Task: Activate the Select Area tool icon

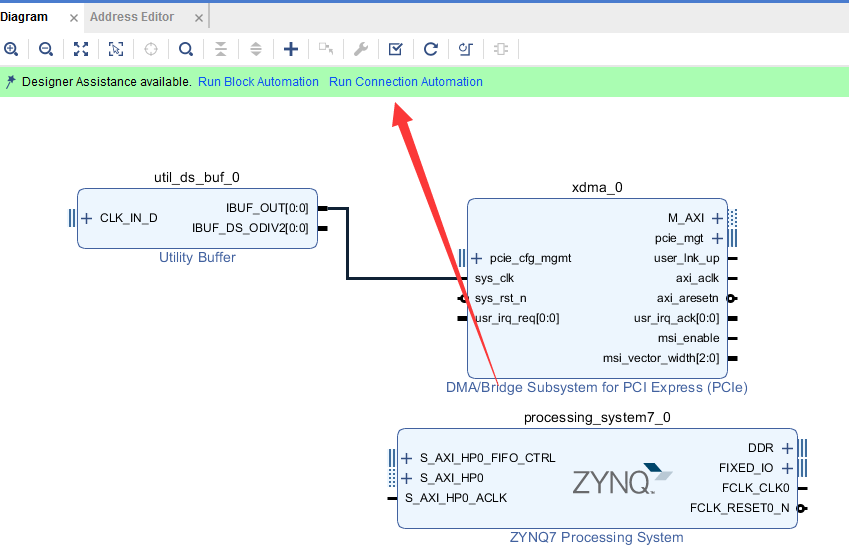Action: pos(116,49)
